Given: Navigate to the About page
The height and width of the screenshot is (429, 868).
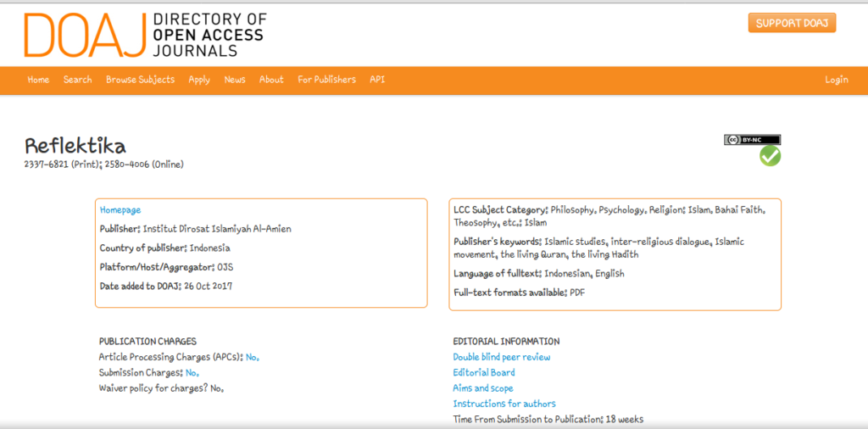Looking at the screenshot, I should click(271, 80).
